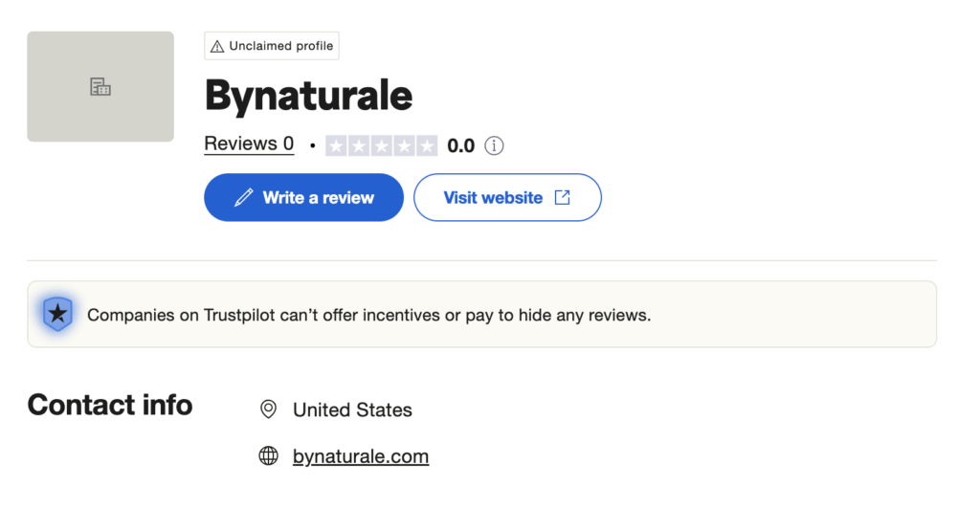Click the warning triangle icon on the profile badge
This screenshot has width=980, height=508.
217,46
